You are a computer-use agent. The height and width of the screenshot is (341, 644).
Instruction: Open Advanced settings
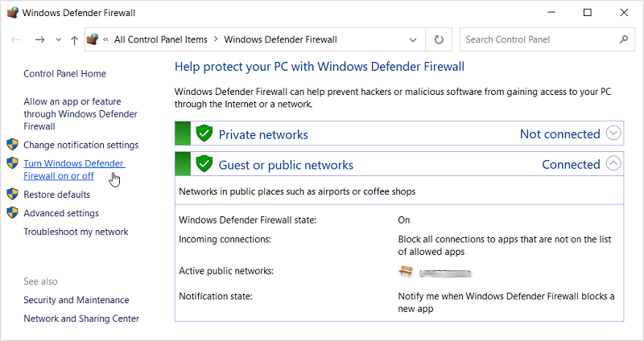tap(61, 213)
